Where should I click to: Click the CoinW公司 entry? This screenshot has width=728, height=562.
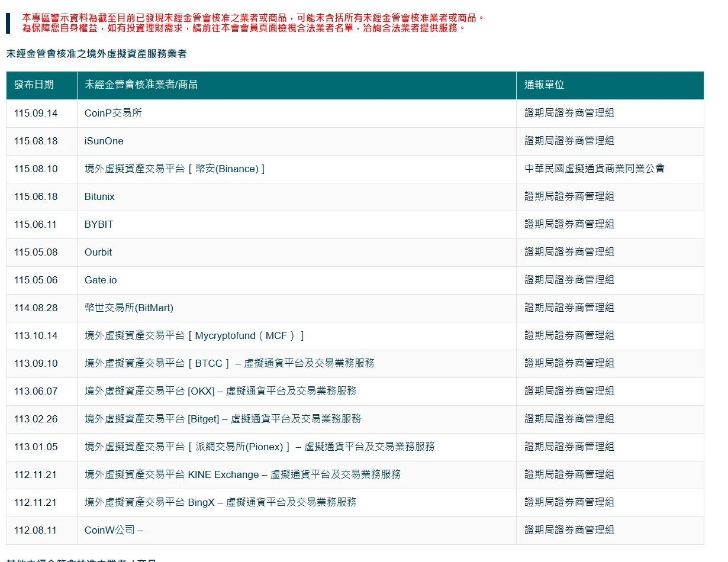click(114, 530)
